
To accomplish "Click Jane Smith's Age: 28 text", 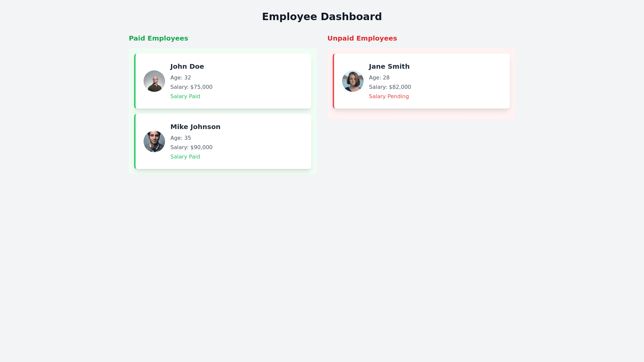I will [x=379, y=78].
